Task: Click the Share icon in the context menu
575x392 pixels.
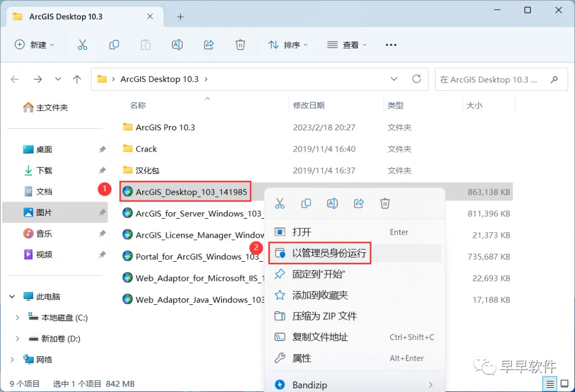Action: [359, 203]
